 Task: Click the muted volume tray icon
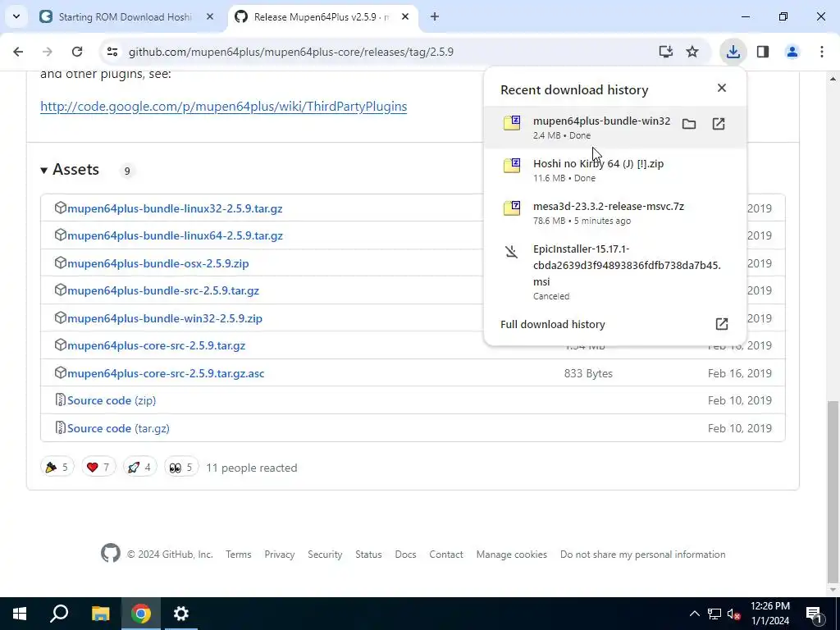(734, 614)
